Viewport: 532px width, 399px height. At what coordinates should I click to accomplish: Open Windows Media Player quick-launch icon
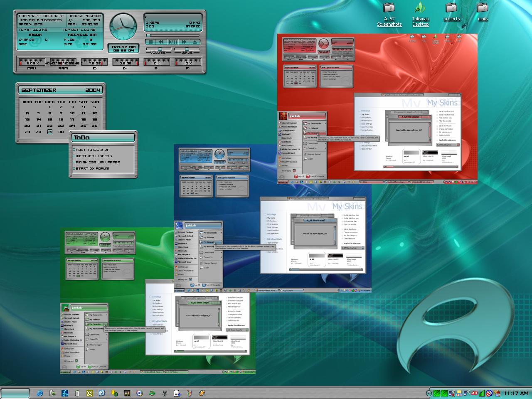(140, 393)
